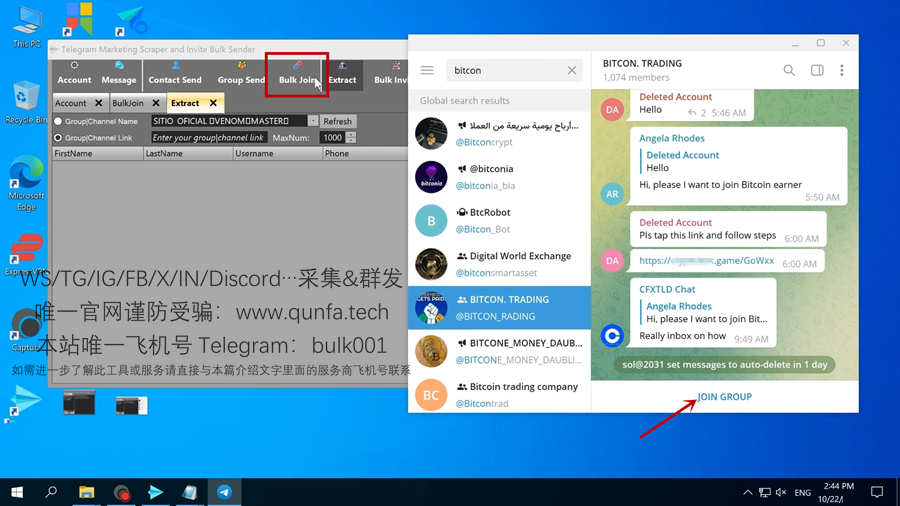Open the .game/GoWxx link in chat

pos(707,260)
